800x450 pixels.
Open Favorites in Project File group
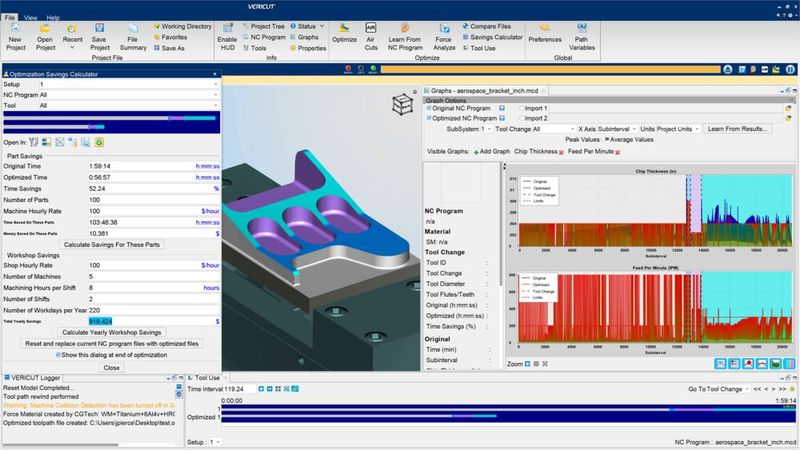tap(170, 37)
